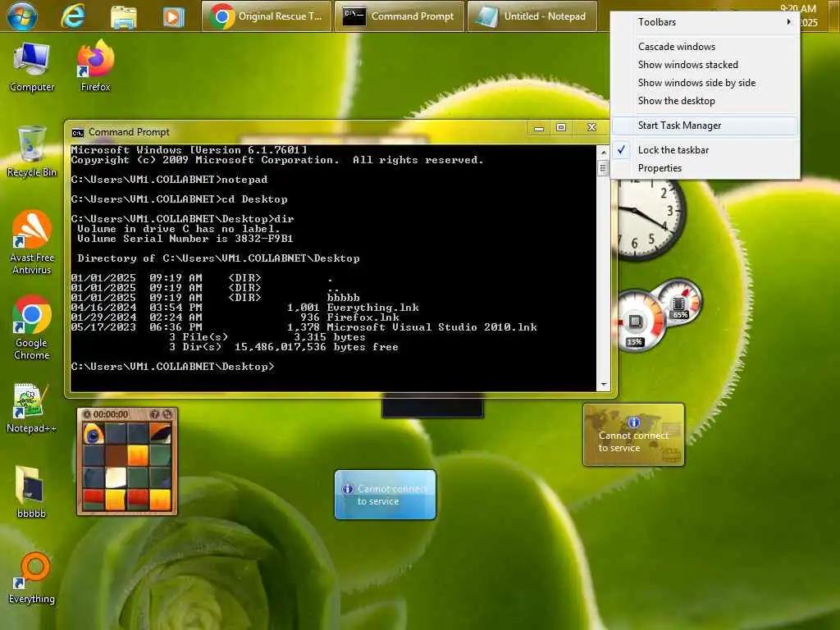Click the Picture Puzzle show picture icon
840x630 pixels.
pyautogui.click(x=155, y=414)
